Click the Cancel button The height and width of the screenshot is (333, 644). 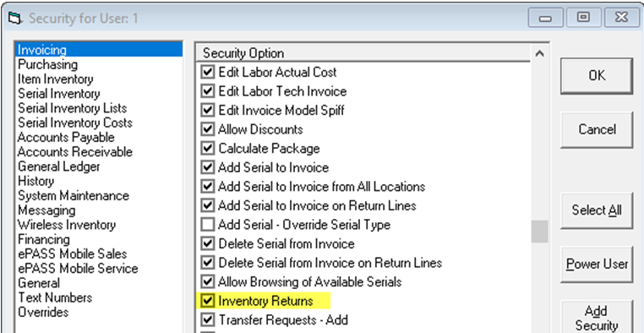tap(597, 129)
